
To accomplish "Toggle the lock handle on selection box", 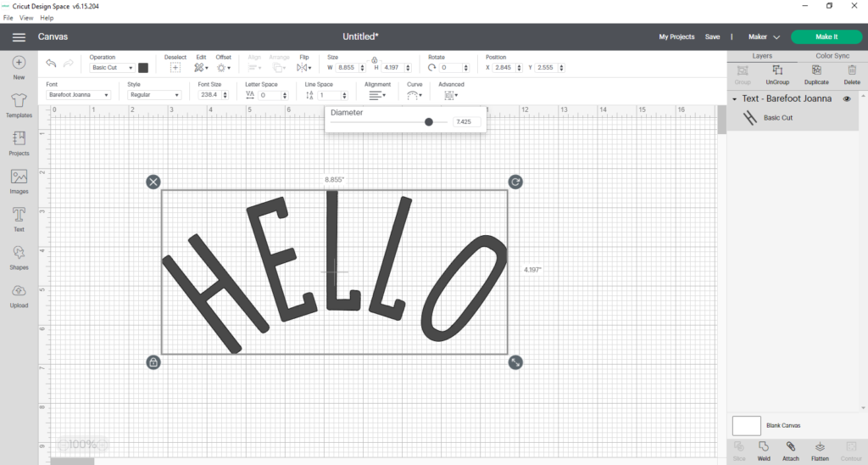I will 153,362.
